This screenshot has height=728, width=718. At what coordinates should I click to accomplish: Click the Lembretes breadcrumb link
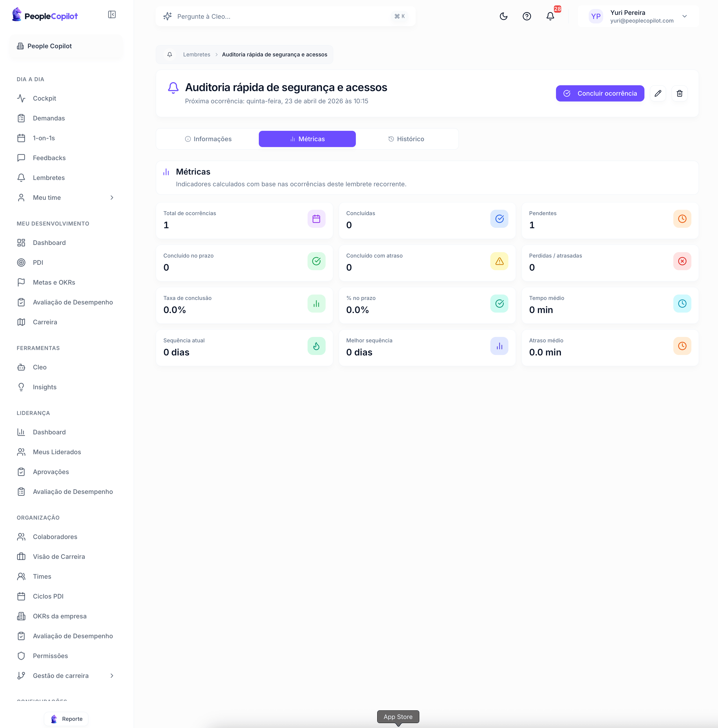click(197, 55)
